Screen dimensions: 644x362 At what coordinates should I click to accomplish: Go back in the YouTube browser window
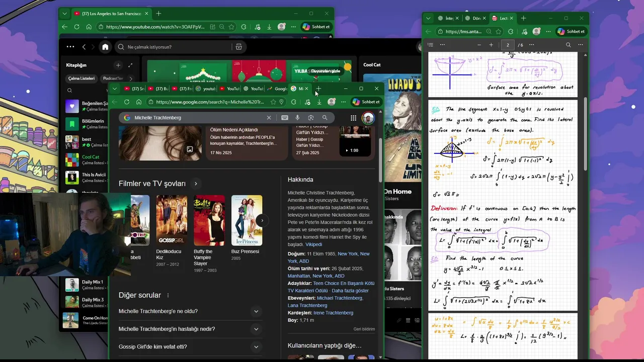pos(64,27)
